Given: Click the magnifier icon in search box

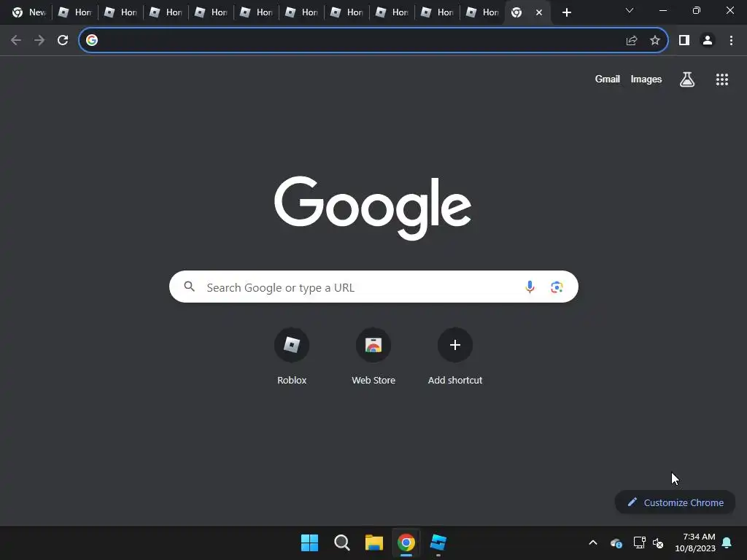Looking at the screenshot, I should pos(190,286).
